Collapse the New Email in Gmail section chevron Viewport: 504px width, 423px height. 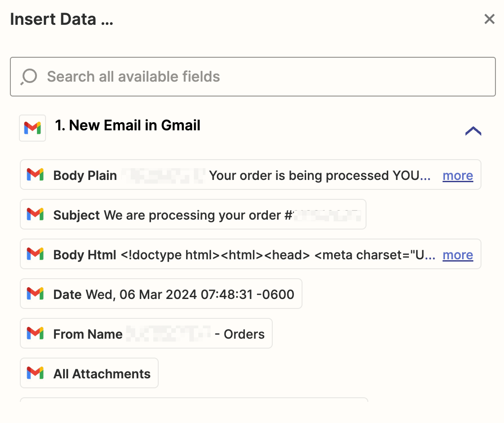click(x=473, y=131)
